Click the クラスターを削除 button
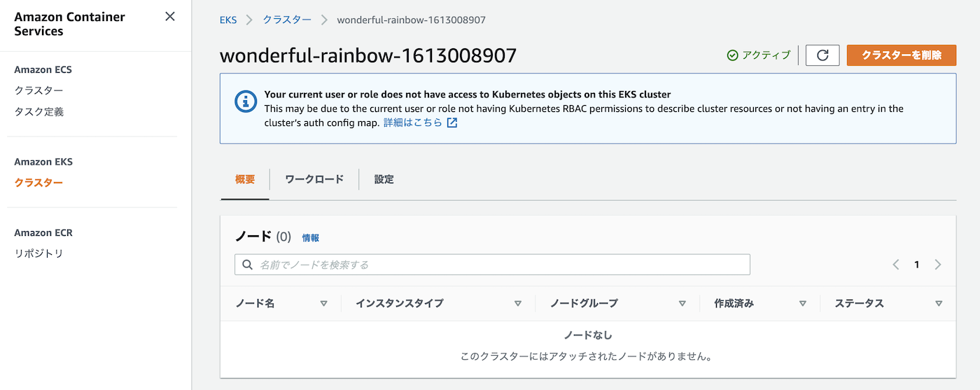This screenshot has width=980, height=390. [x=902, y=55]
